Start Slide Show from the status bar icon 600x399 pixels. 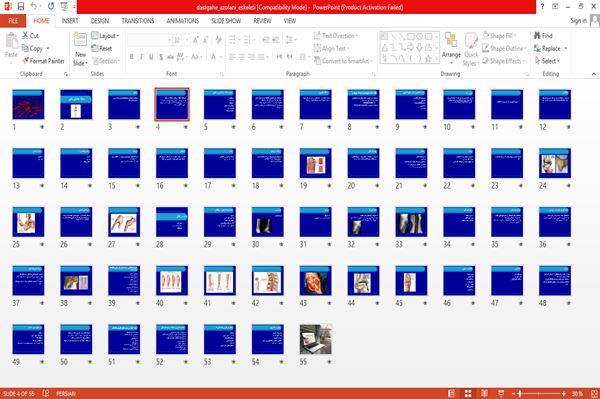click(x=501, y=393)
